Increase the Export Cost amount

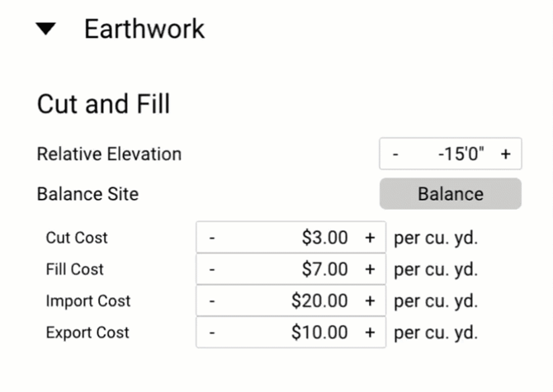coord(370,333)
